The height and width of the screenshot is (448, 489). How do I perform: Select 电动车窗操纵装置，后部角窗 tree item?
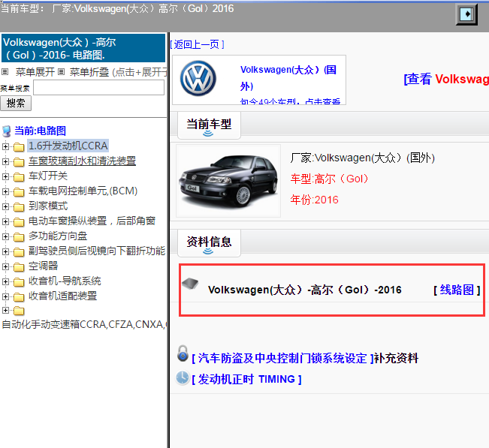(x=92, y=221)
